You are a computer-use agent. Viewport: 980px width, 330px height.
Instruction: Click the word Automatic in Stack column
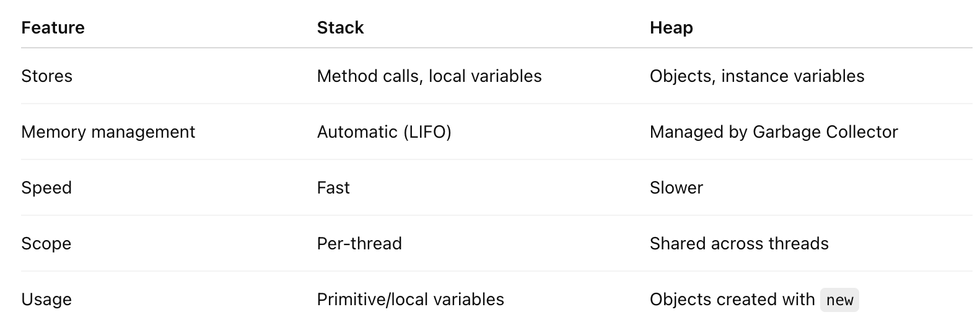click(x=357, y=132)
